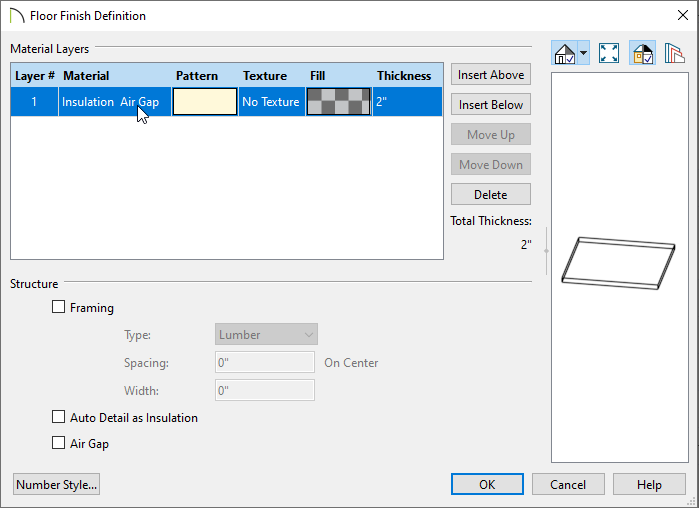Select the Insulation Air Gap material cell
The image size is (699, 508).
click(x=115, y=102)
